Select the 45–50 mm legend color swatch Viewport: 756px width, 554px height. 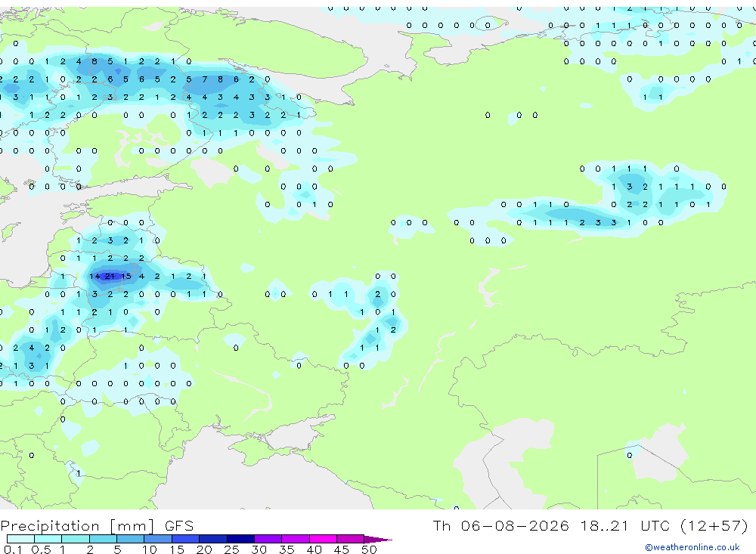coord(350,539)
